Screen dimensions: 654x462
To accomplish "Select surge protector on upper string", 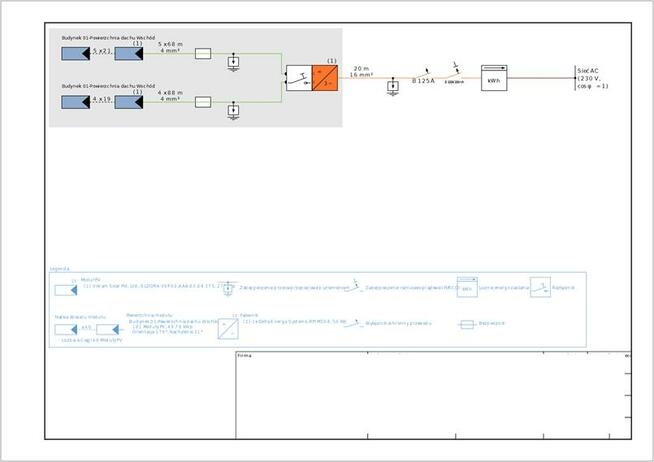I will (233, 63).
